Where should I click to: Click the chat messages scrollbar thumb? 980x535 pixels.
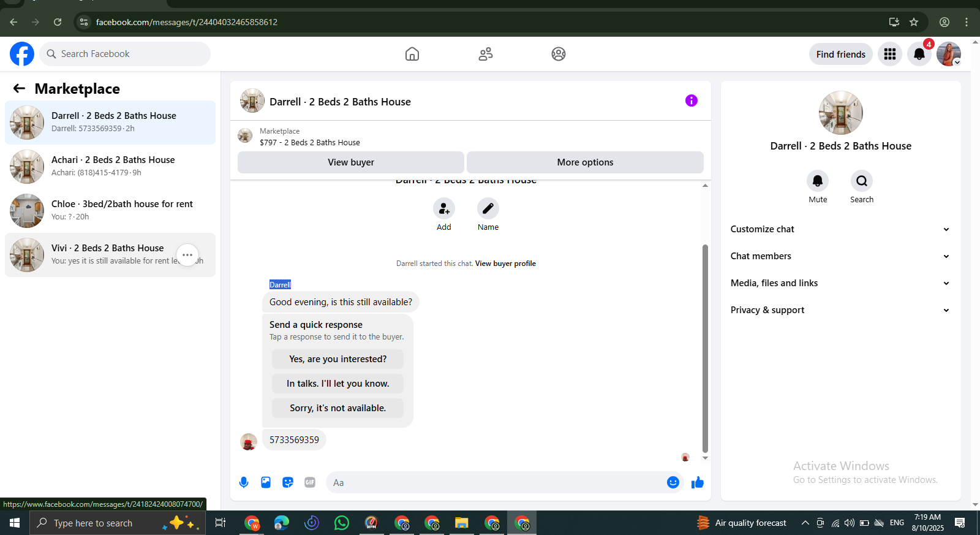point(705,348)
